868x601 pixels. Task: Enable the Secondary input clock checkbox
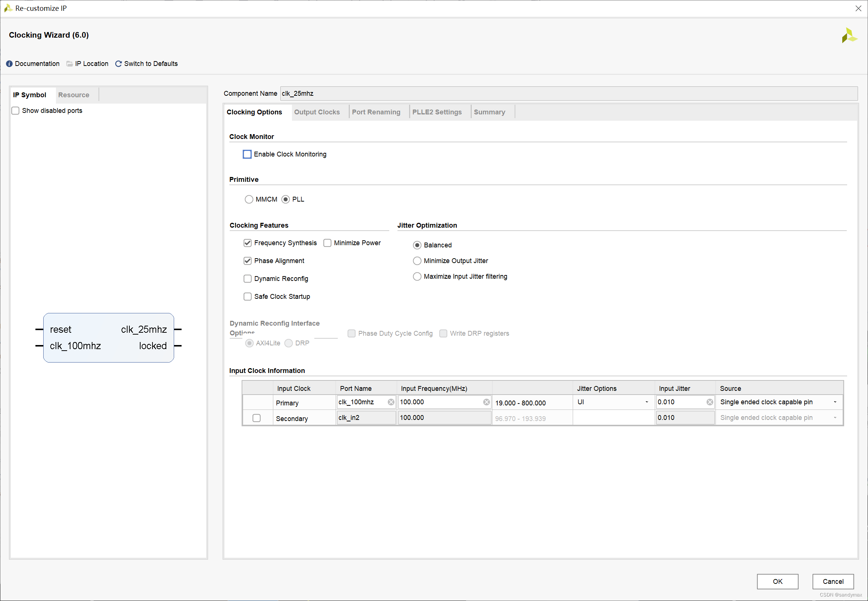pyautogui.click(x=257, y=418)
